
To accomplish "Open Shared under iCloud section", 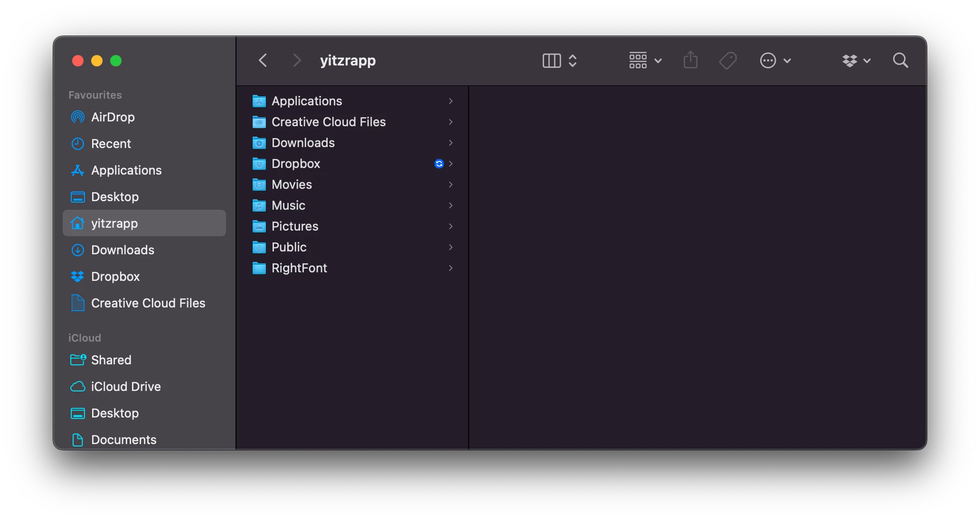I will 111,360.
